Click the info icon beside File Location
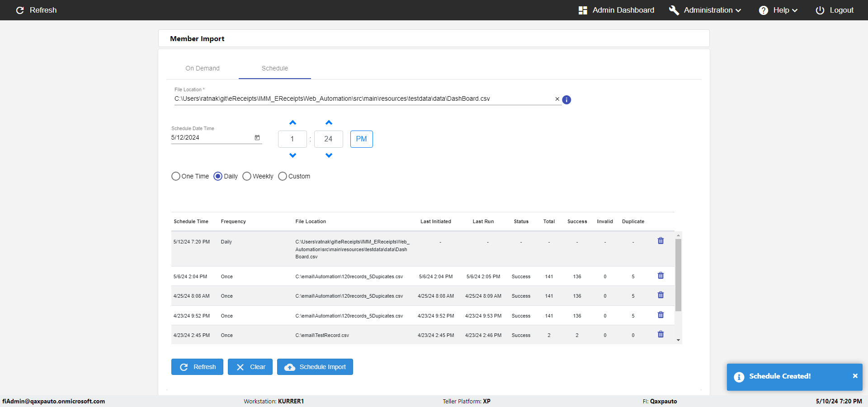Screen dimensions: 868x407 (566, 100)
